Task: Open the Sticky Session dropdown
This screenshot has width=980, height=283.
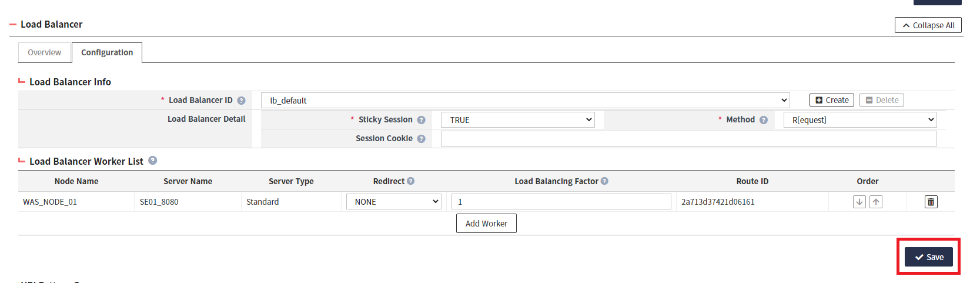Action: point(517,120)
